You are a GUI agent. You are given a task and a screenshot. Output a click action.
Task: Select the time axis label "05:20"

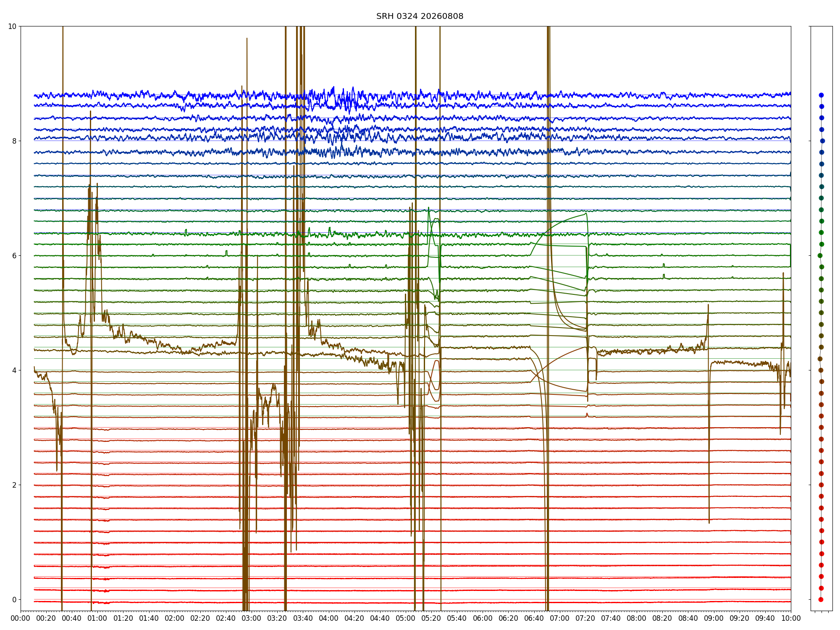point(431,619)
